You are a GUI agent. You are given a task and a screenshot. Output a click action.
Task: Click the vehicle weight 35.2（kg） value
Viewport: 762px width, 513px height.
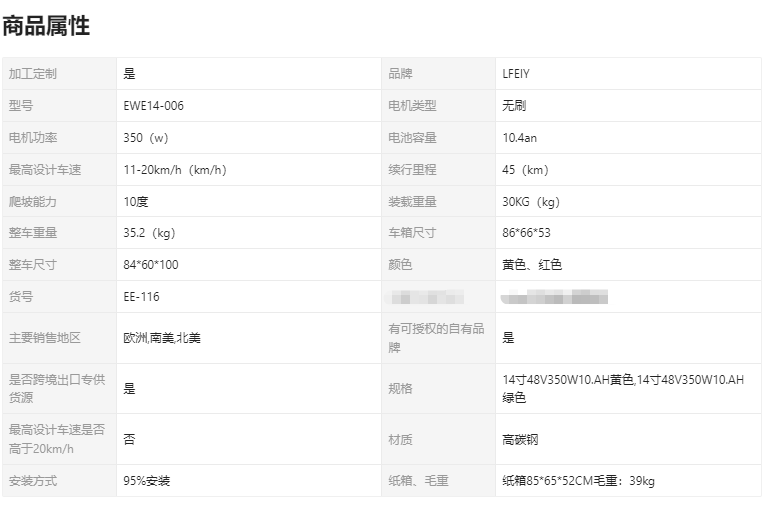pyautogui.click(x=150, y=233)
